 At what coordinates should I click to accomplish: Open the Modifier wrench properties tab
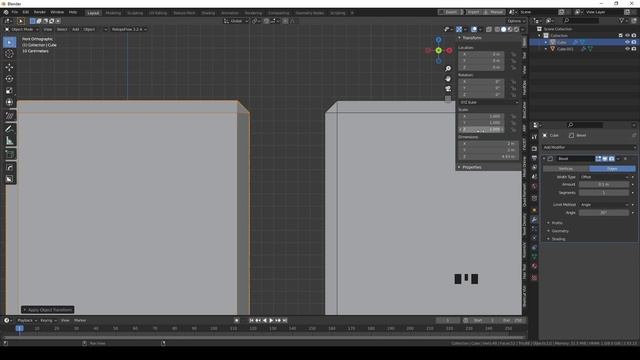pos(534,220)
